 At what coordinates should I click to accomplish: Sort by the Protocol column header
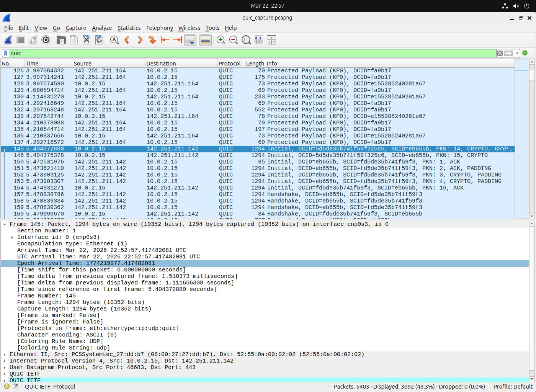click(231, 64)
